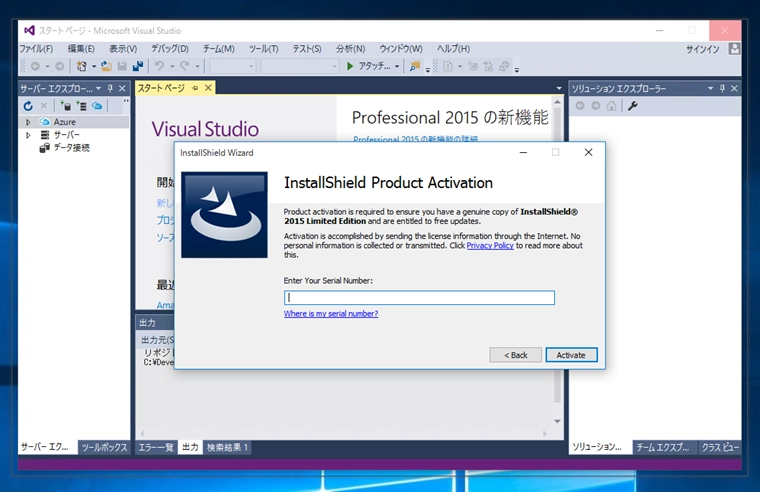Open the solution platform combo box
The height and width of the screenshot is (492, 760).
point(300,66)
